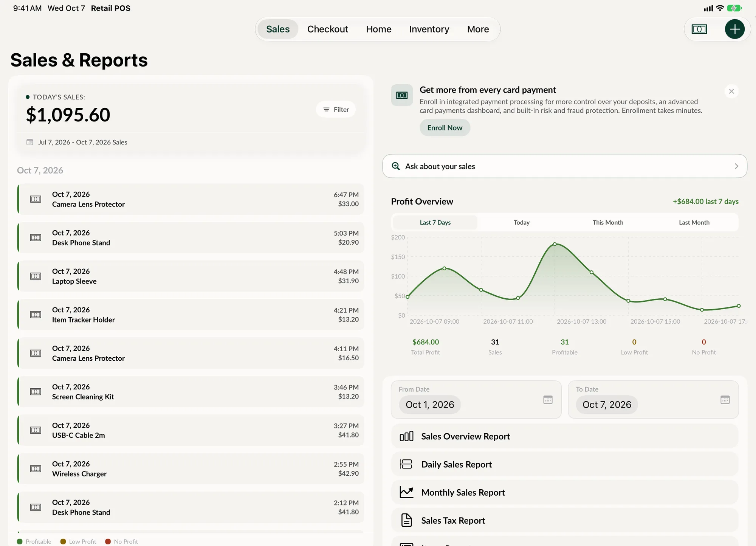Select the Today profit range
This screenshot has height=546, width=756.
pos(521,222)
